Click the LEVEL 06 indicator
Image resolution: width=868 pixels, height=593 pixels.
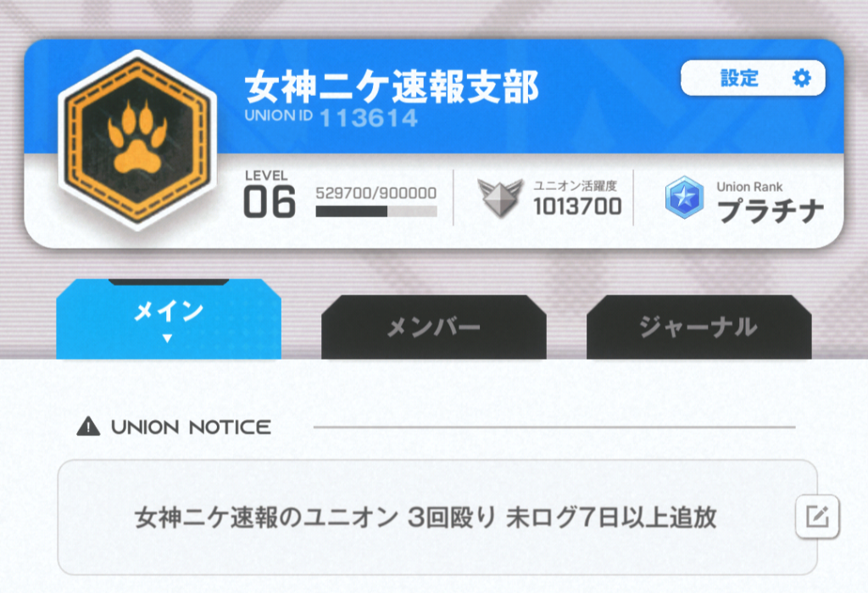tap(270, 194)
